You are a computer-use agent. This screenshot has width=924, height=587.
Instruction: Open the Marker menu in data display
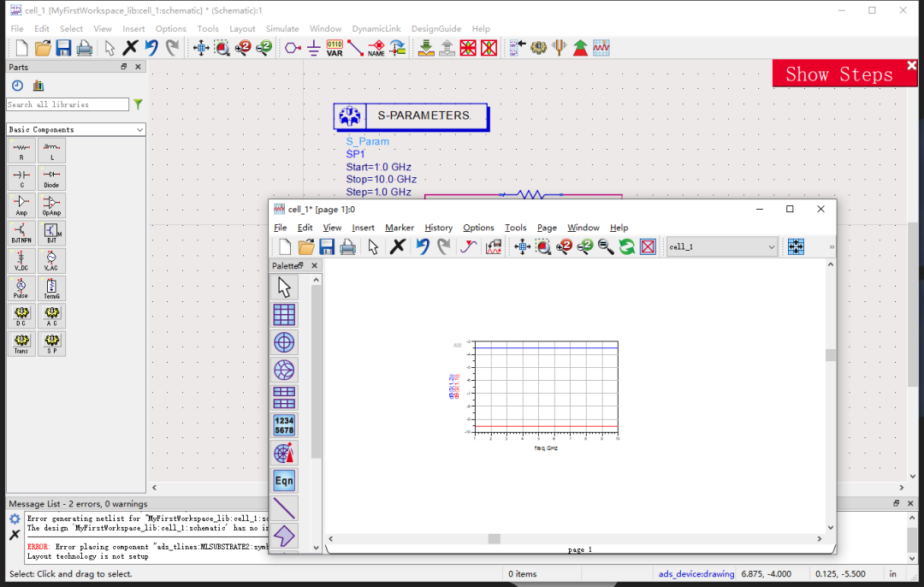click(x=399, y=228)
